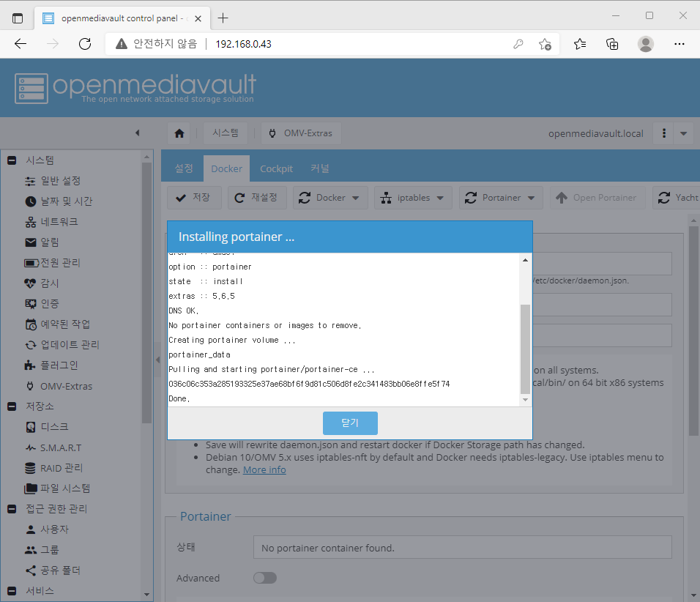Collapse the Access Rights (접근 권한 관리) section
This screenshot has height=602, width=700.
coord(12,509)
